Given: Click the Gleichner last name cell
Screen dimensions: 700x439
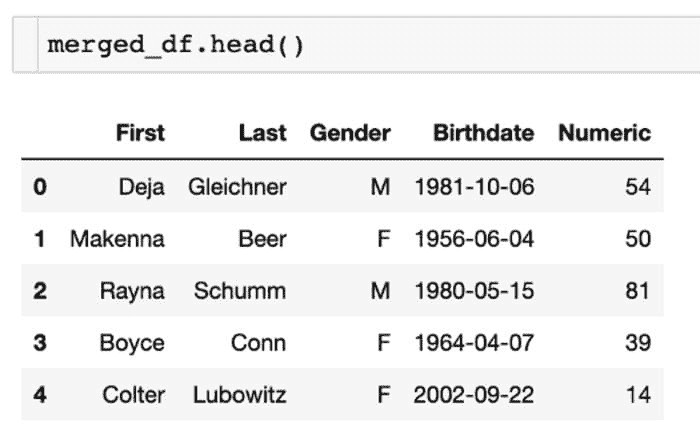Looking at the screenshot, I should [237, 187].
